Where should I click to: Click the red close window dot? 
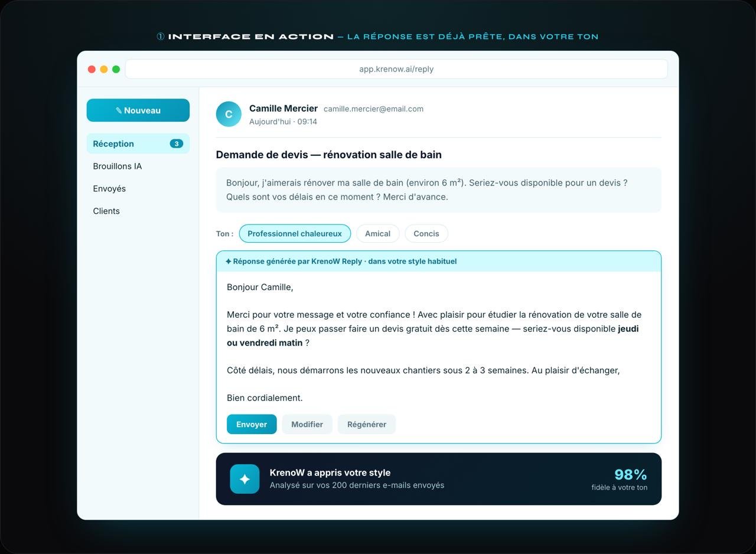tap(92, 69)
